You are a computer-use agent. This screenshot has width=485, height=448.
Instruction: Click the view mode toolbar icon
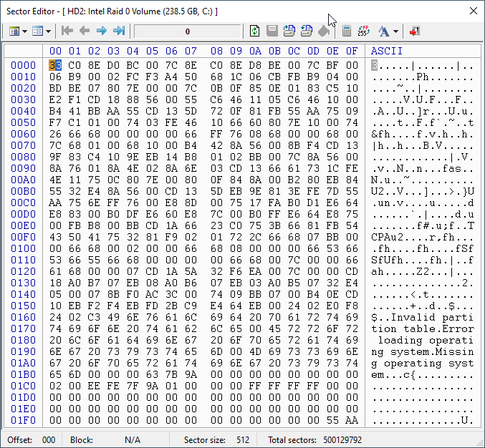click(14, 31)
